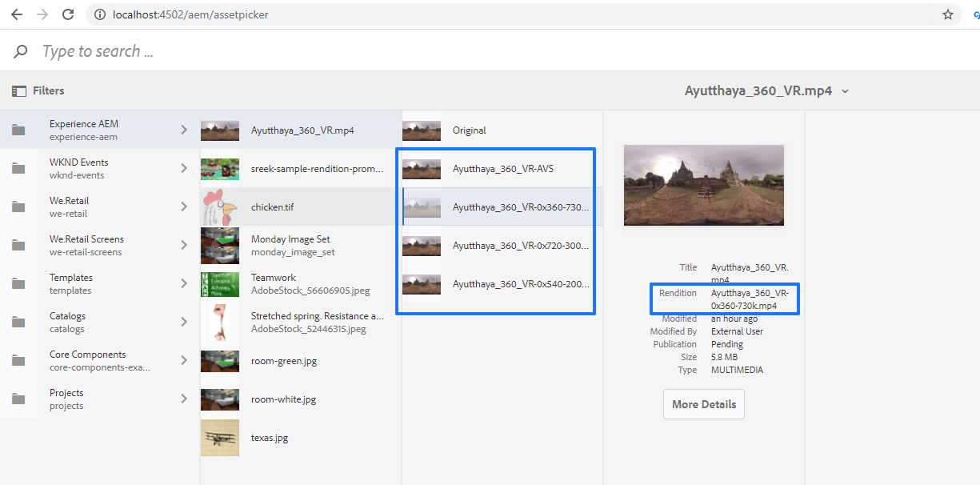Click the Experience AEM folder name
The width and height of the screenshot is (980, 485).
coord(84,124)
